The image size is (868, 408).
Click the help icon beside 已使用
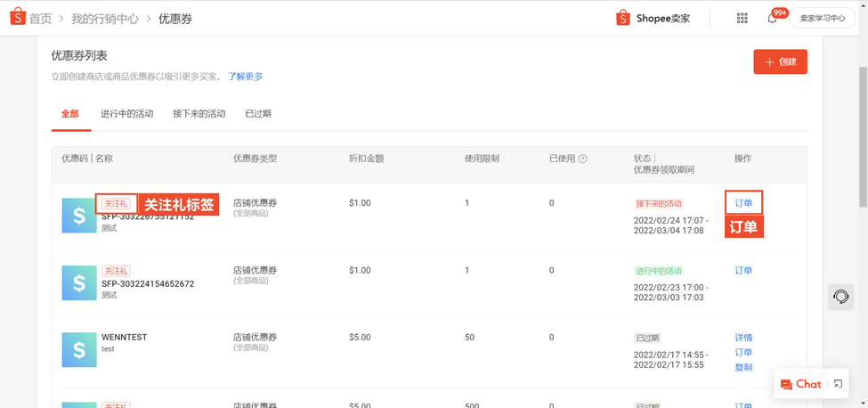[x=583, y=159]
